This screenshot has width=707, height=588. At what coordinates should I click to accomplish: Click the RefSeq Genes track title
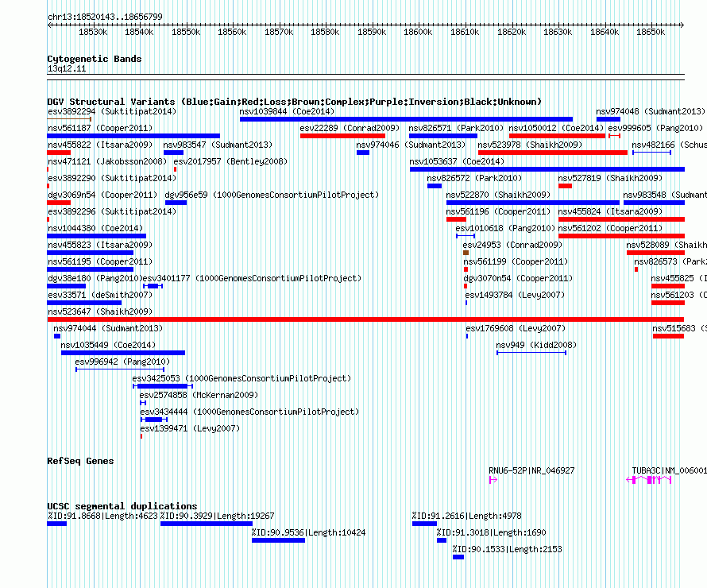[80, 461]
